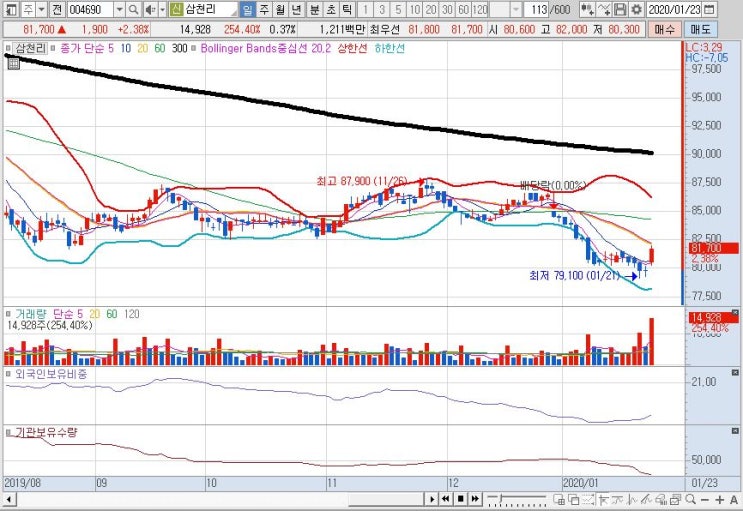Click the crosshair cursor tool icon
Viewport: 743px width, 511px height.
[x=603, y=499]
